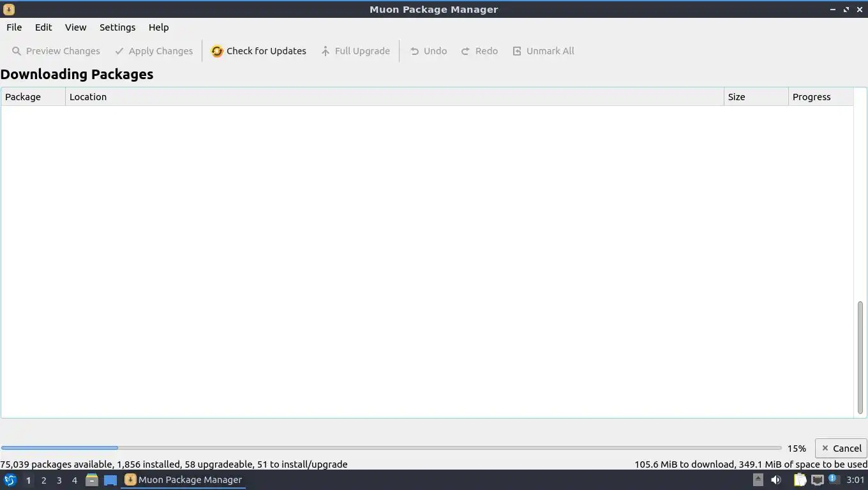Click the 105.6 MiB to download status text
The image size is (868, 490).
[x=751, y=464]
